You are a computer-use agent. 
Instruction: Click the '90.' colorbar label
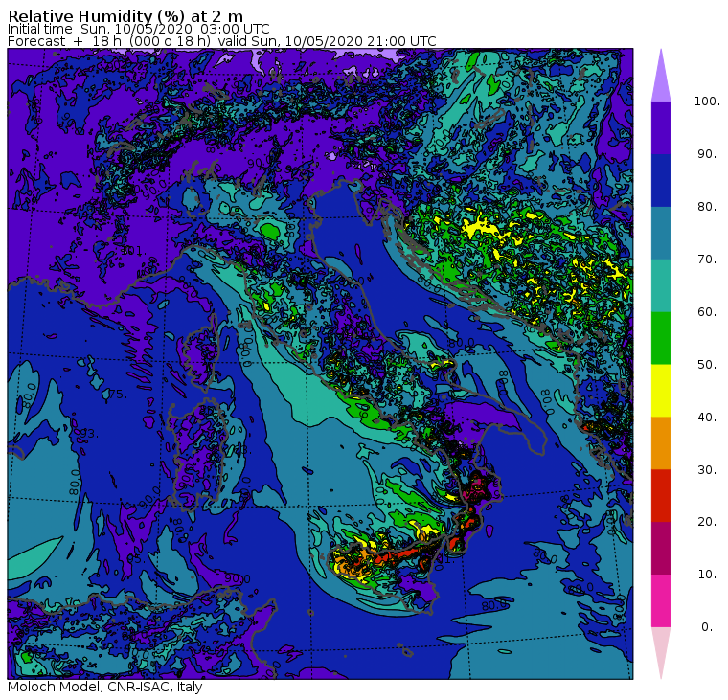(x=707, y=154)
